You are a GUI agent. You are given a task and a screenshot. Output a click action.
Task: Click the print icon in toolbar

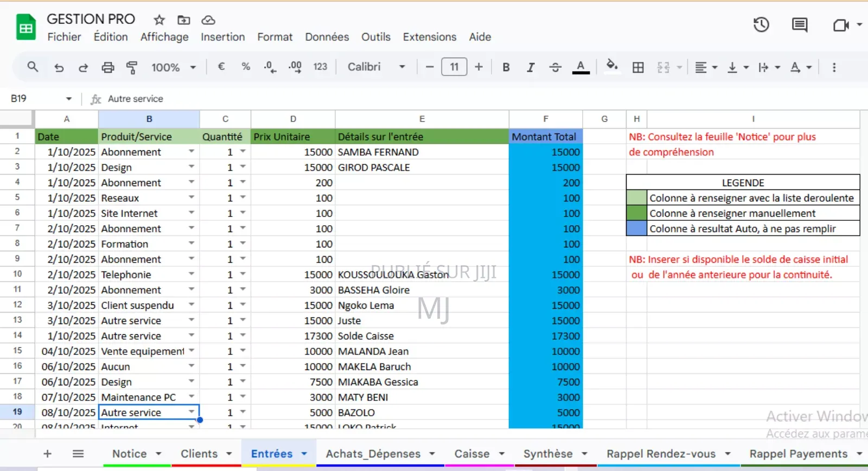(108, 67)
